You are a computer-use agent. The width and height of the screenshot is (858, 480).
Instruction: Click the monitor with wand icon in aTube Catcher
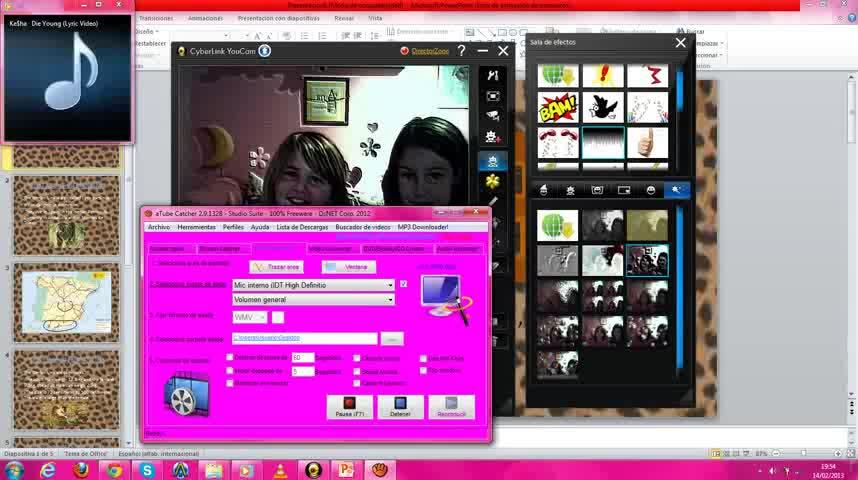[x=446, y=299]
